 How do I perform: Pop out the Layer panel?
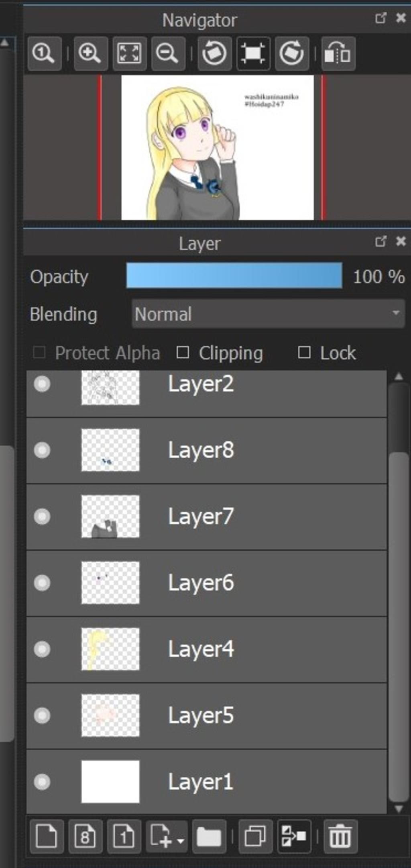[x=380, y=241]
